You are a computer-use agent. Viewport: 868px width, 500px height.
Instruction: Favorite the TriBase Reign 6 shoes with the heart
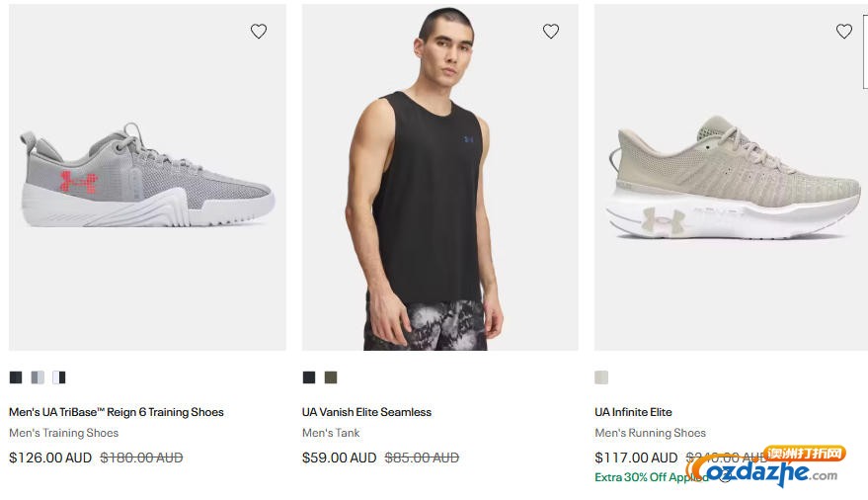[259, 32]
